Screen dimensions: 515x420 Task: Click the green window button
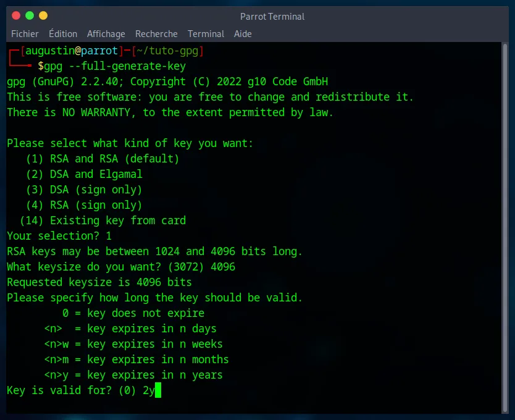point(30,15)
